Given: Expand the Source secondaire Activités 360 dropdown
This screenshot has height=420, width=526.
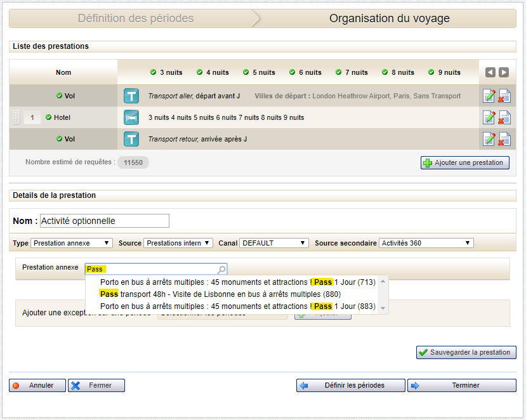Looking at the screenshot, I should [x=426, y=243].
